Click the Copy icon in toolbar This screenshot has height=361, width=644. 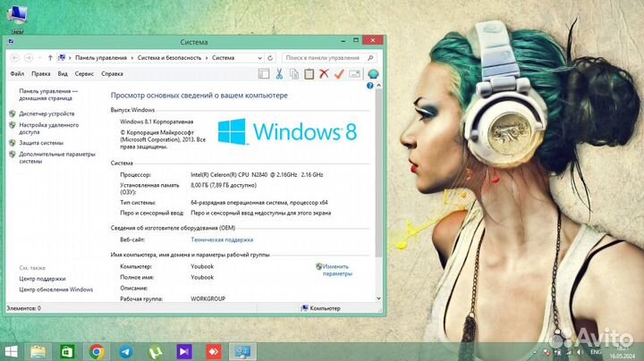pyautogui.click(x=294, y=74)
